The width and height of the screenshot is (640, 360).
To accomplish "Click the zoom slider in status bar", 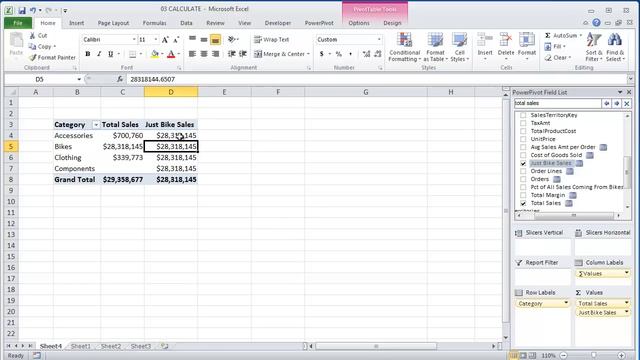I will pyautogui.click(x=593, y=356).
